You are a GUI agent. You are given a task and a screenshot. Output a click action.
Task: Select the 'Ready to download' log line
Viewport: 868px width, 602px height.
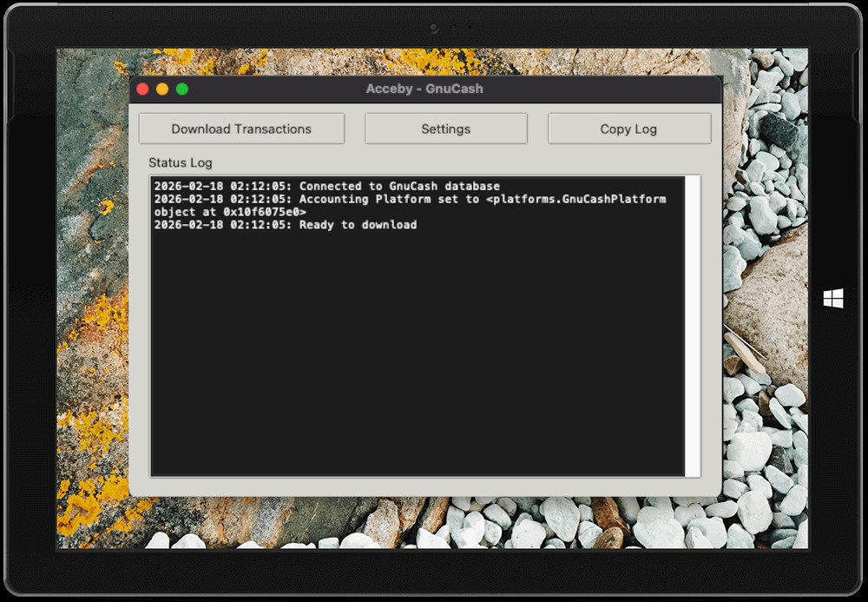click(286, 224)
